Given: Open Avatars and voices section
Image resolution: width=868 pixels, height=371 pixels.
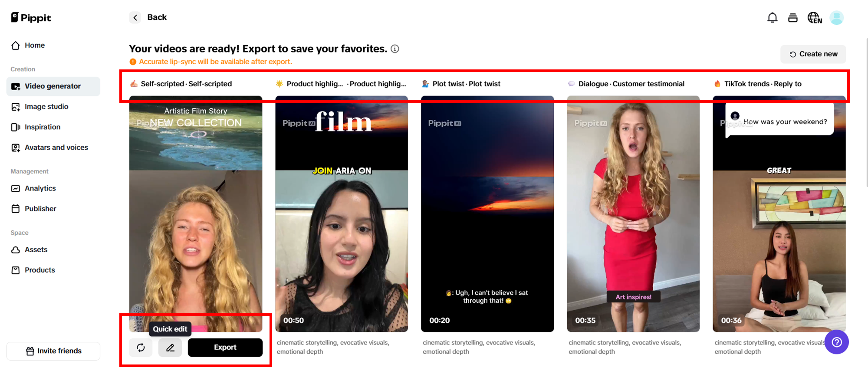Looking at the screenshot, I should (x=56, y=148).
